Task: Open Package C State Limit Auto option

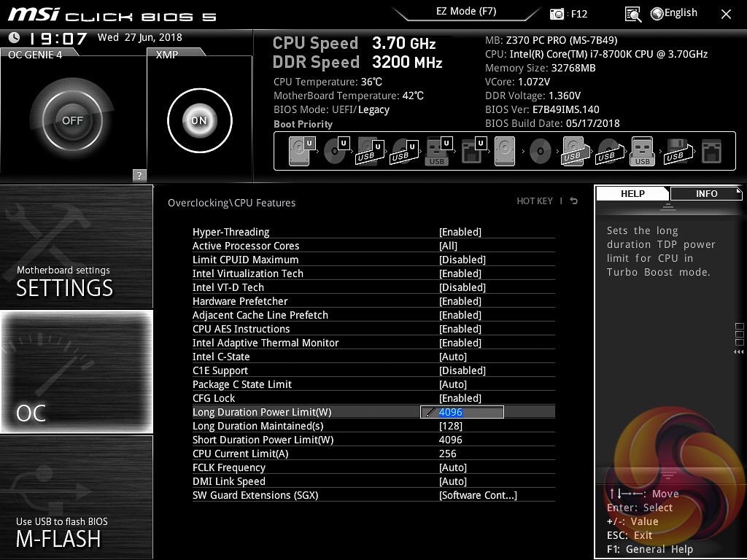Action: click(452, 384)
